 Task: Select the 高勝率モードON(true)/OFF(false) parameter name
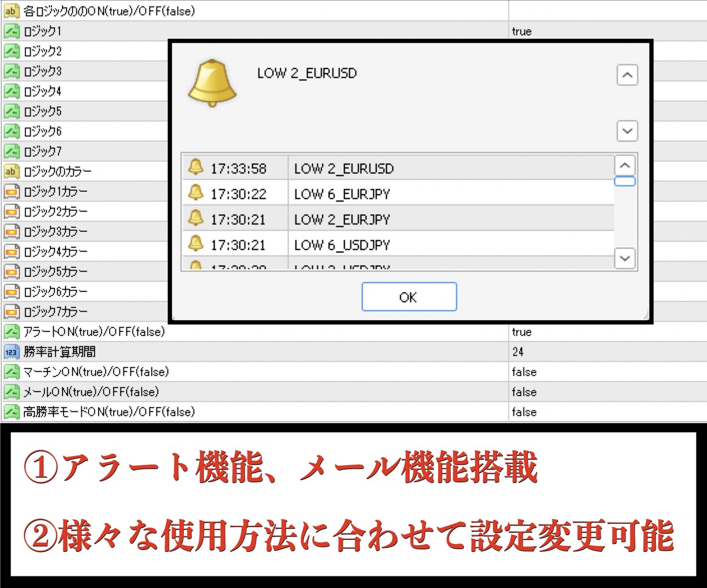[x=109, y=412]
